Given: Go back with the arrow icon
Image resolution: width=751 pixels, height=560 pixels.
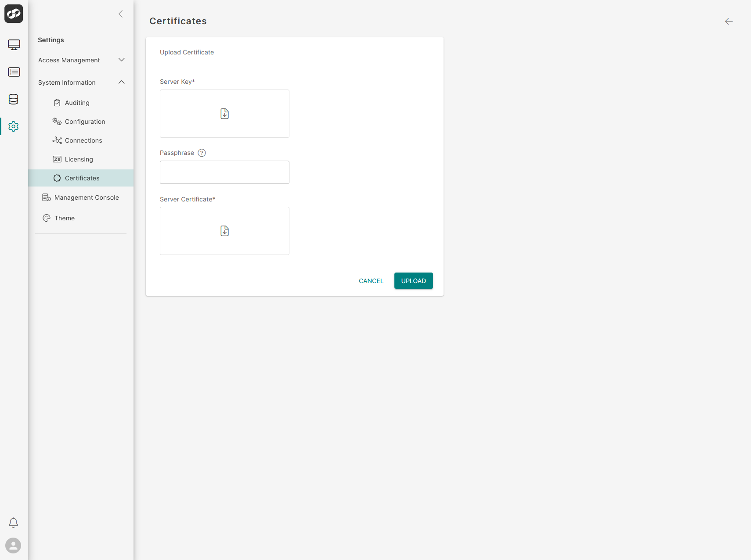Looking at the screenshot, I should (x=729, y=22).
